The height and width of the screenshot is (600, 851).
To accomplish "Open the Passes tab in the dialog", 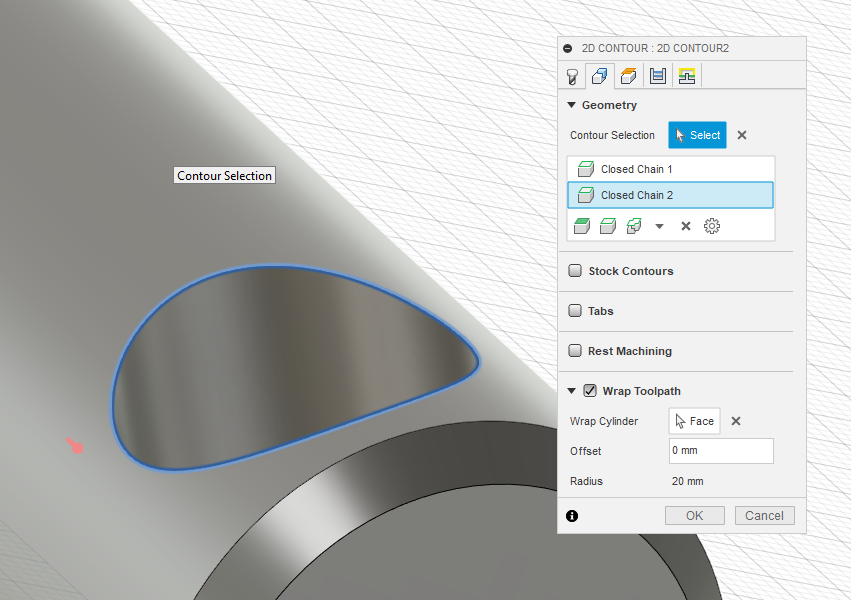I will pos(656,75).
